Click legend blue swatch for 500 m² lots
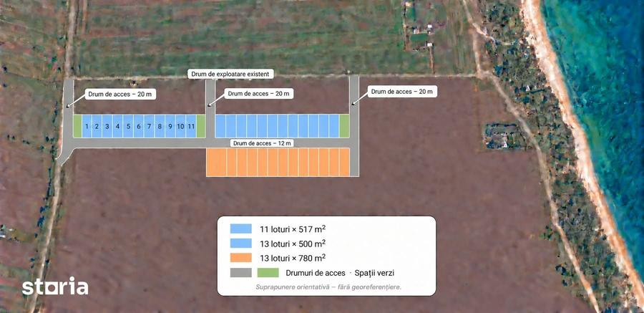The image size is (644, 313). pyautogui.click(x=240, y=243)
